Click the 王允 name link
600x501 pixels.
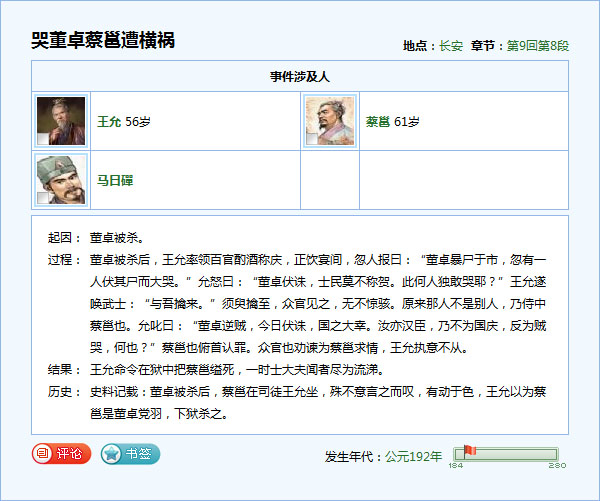coord(108,122)
